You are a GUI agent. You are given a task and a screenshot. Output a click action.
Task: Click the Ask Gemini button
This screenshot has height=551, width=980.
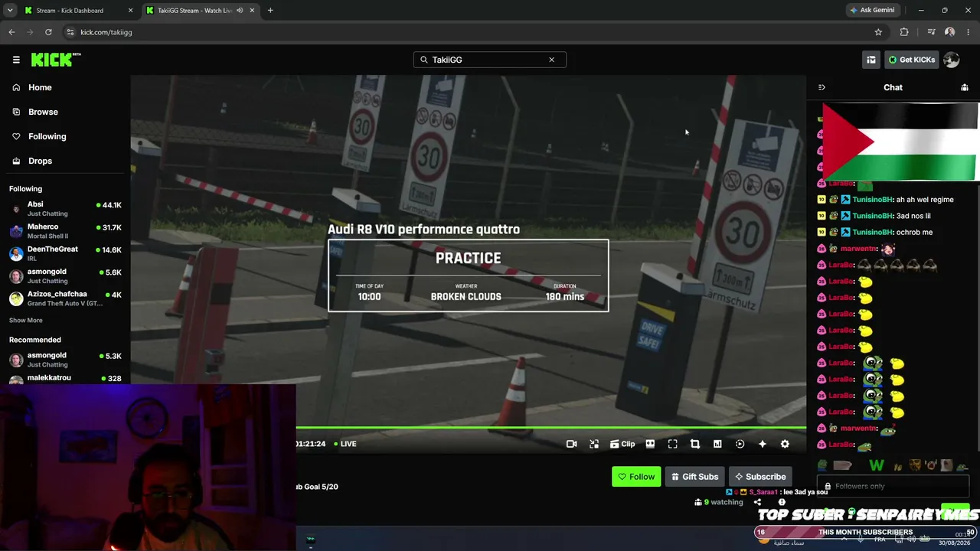click(x=871, y=11)
